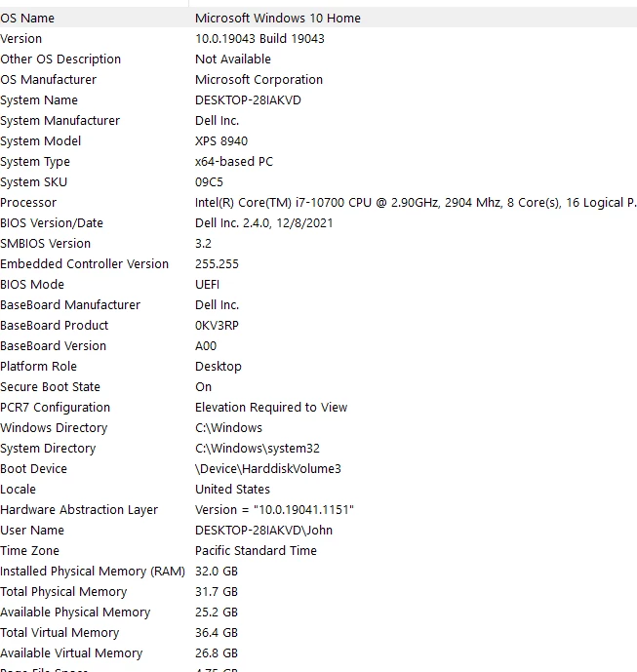Select the Locale label

[x=18, y=490]
